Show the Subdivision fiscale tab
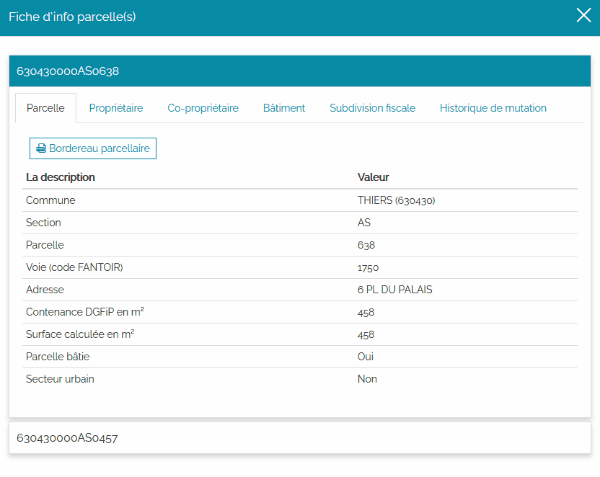The height and width of the screenshot is (477, 600). (372, 108)
